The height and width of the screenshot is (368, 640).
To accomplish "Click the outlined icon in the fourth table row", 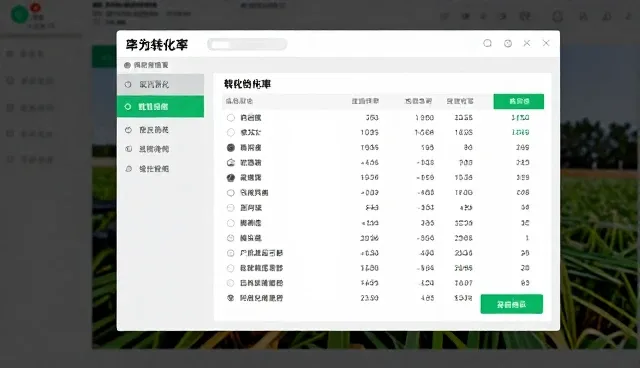I will 231,162.
